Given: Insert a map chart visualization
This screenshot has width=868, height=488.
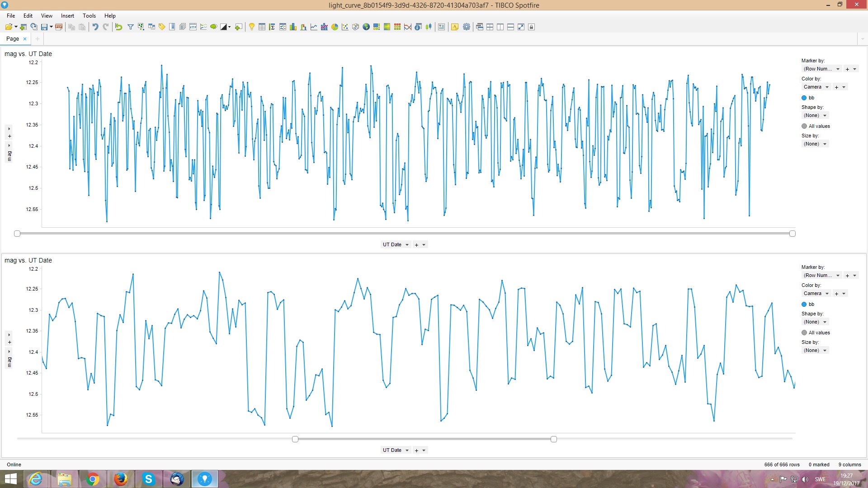Looking at the screenshot, I should 366,27.
